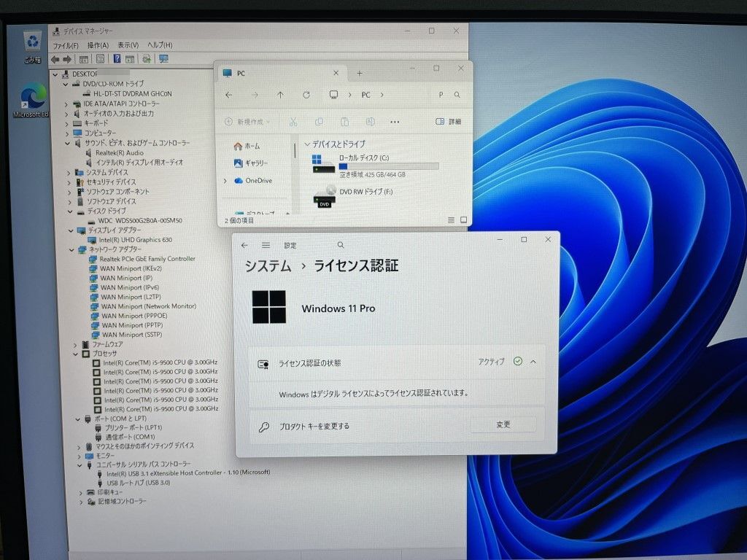Click the cut scissors icon in Explorer
Viewport: 747px width, 560px height.
tap(293, 122)
